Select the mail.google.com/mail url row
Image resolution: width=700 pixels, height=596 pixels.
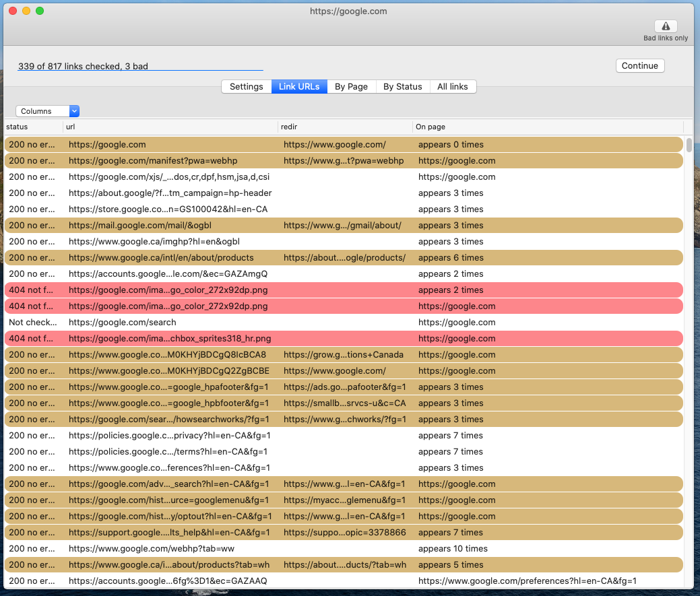tap(344, 226)
